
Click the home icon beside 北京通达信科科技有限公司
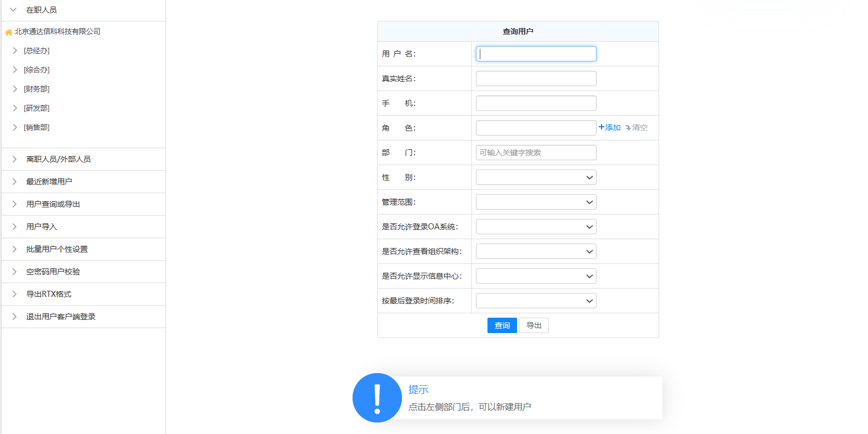tap(8, 32)
